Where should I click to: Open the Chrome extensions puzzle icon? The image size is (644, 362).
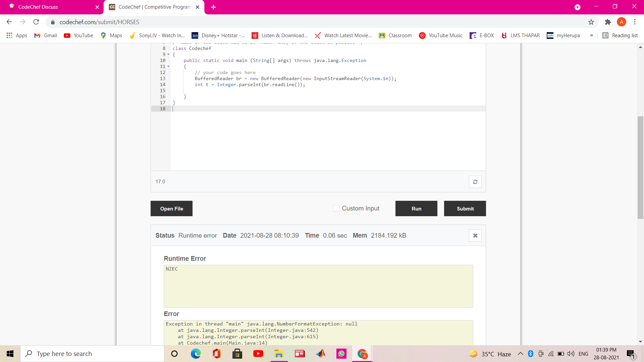click(x=608, y=22)
